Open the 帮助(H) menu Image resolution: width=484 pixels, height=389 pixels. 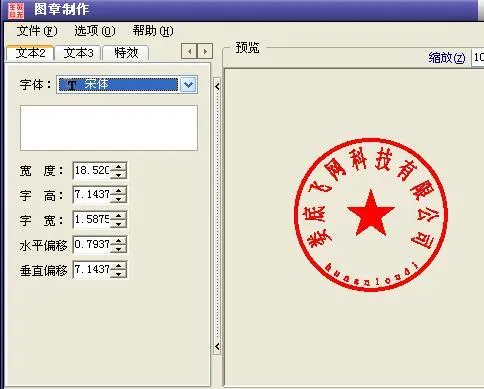(x=153, y=31)
